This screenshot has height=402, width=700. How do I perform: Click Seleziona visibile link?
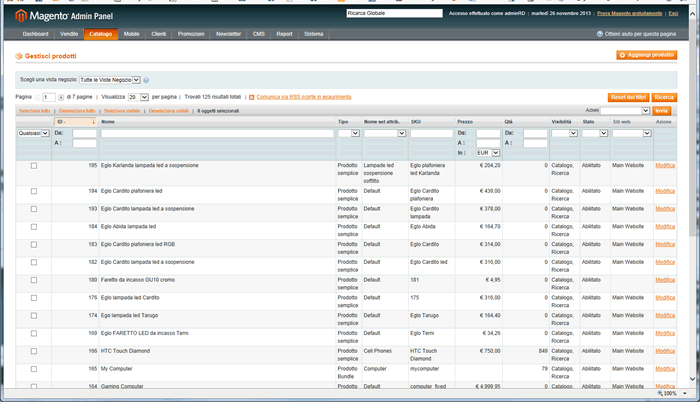(x=122, y=111)
